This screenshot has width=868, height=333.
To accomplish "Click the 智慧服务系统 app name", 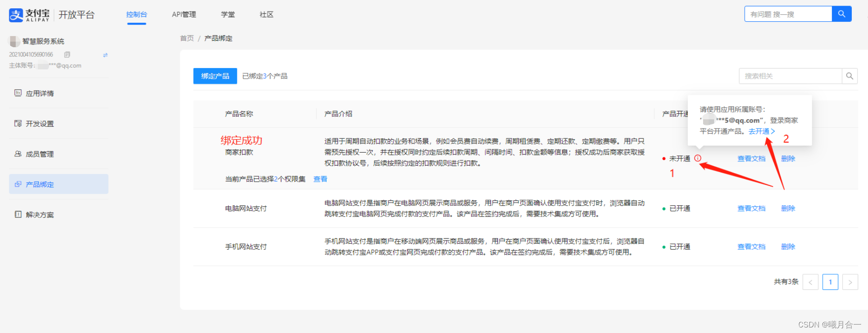I will click(43, 41).
